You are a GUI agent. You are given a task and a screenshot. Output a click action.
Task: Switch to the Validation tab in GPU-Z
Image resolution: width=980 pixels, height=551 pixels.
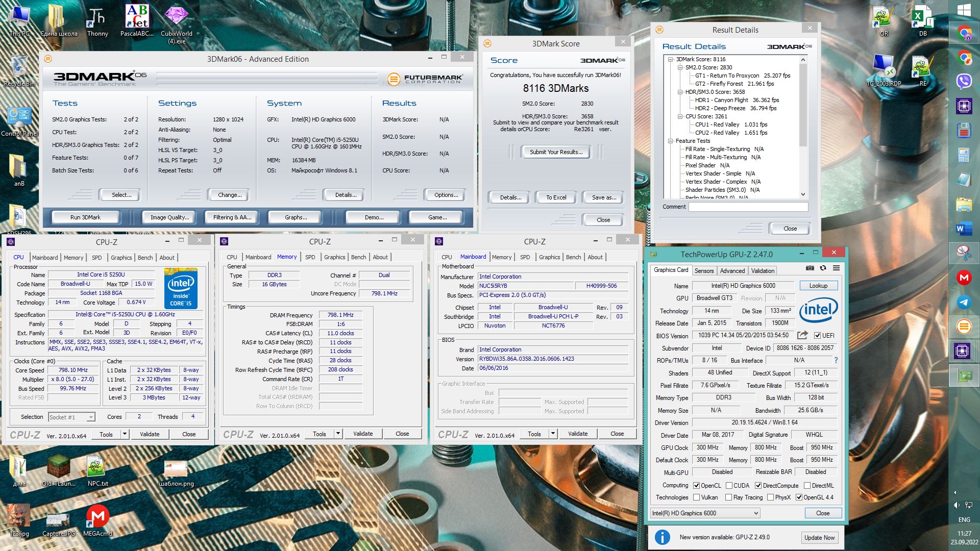(763, 271)
